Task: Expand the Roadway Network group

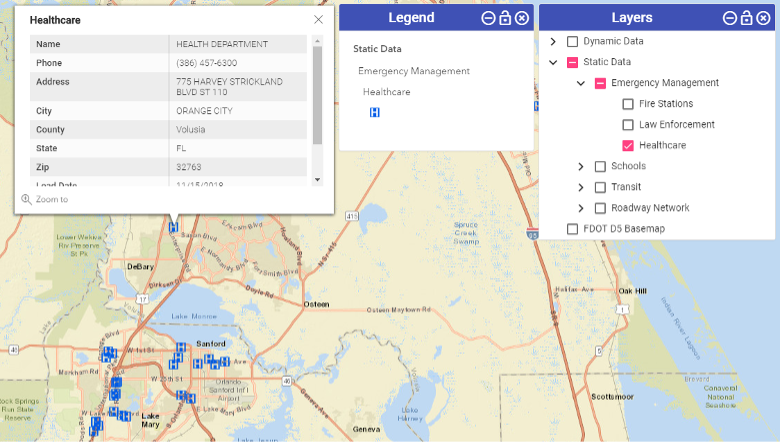Action: (581, 208)
